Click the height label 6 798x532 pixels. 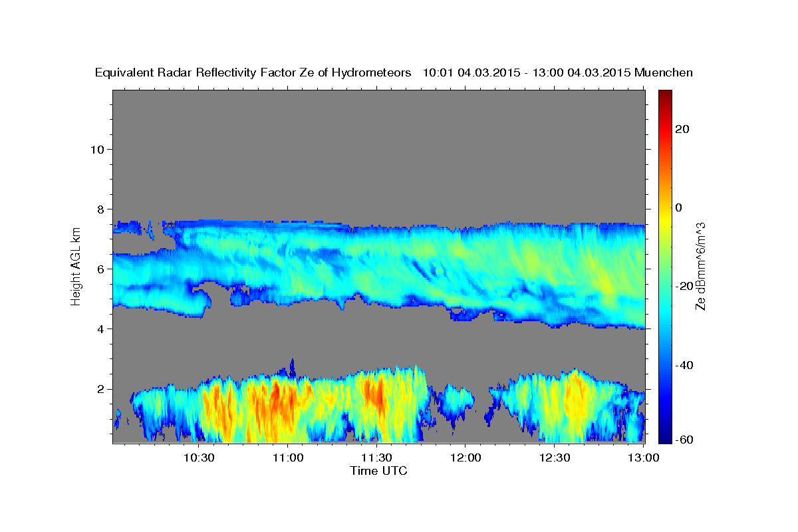100,269
